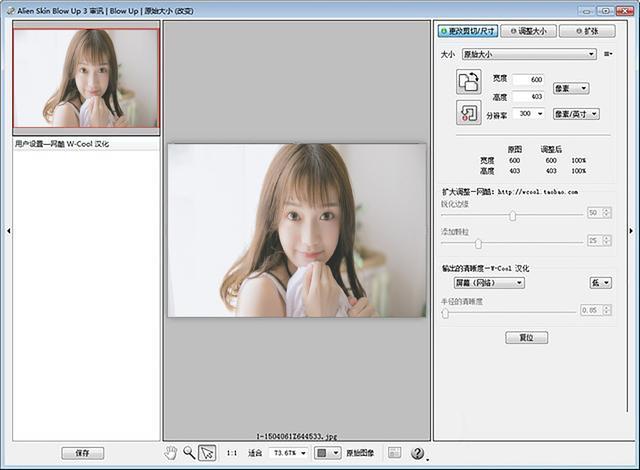Open the 原始大小 size dropdown
The height and width of the screenshot is (470, 640).
(529, 54)
